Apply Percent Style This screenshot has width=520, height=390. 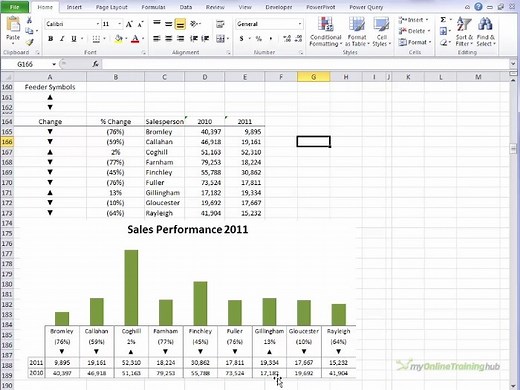coord(258,39)
